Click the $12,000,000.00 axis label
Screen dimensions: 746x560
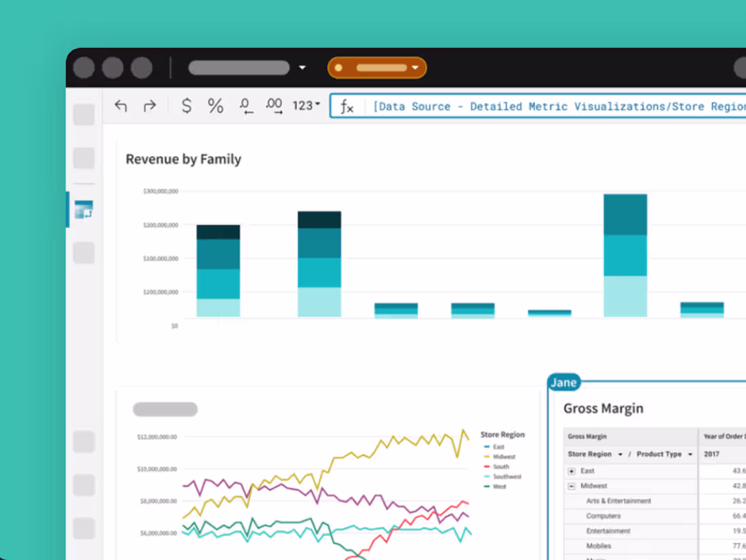157,437
